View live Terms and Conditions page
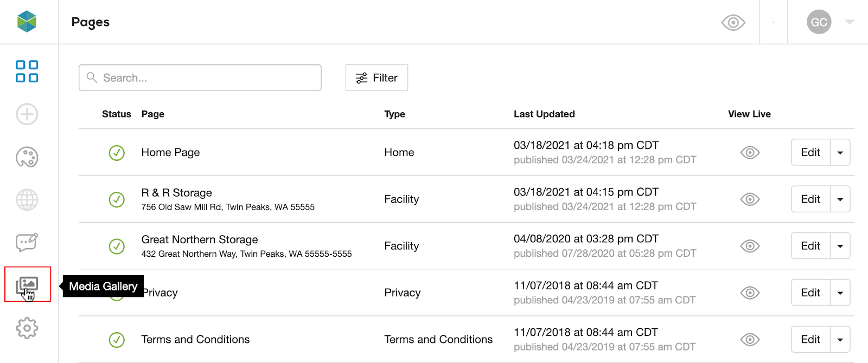868x363 pixels. tap(750, 340)
